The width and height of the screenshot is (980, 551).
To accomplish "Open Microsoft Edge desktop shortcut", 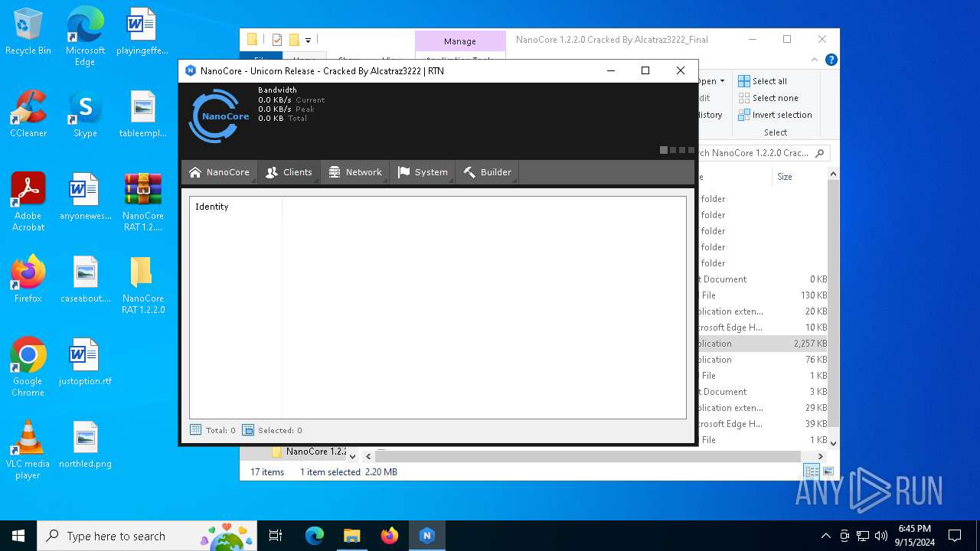I will pos(85,37).
